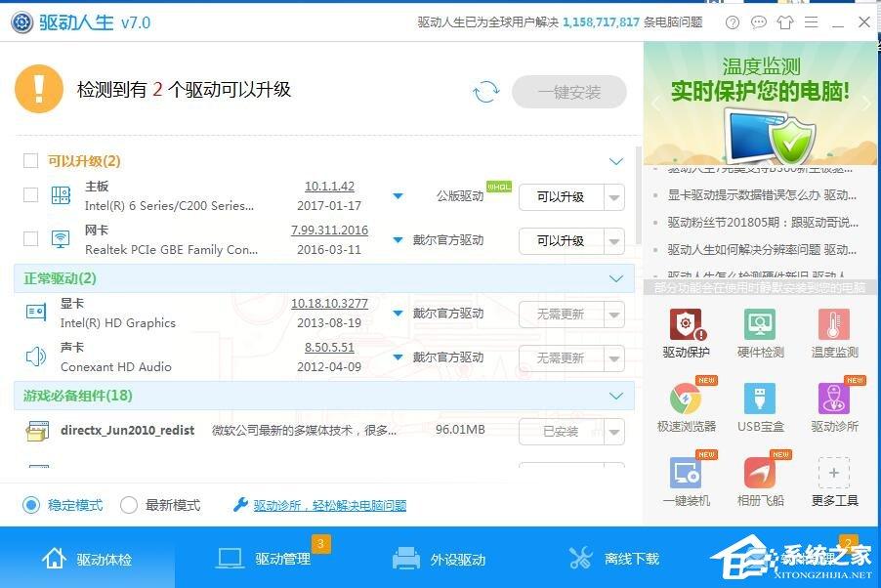Click the wrench icon beside 驱动诊所 link
The image size is (881, 588).
click(240, 504)
